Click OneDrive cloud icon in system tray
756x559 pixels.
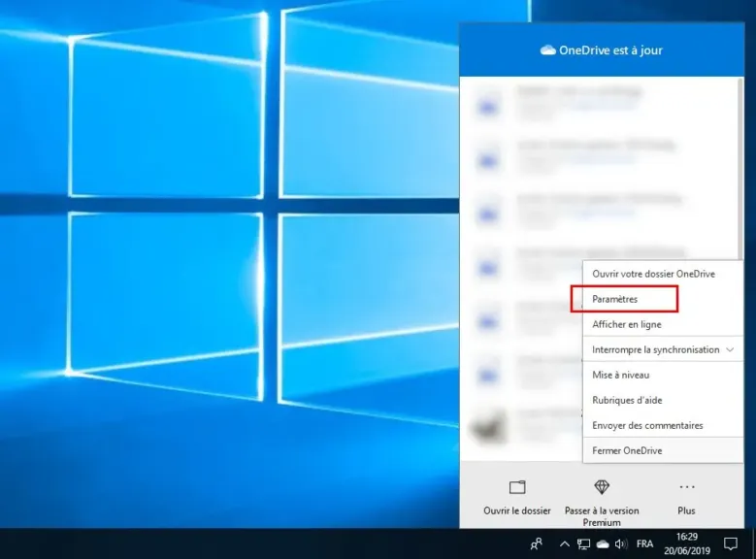click(603, 544)
